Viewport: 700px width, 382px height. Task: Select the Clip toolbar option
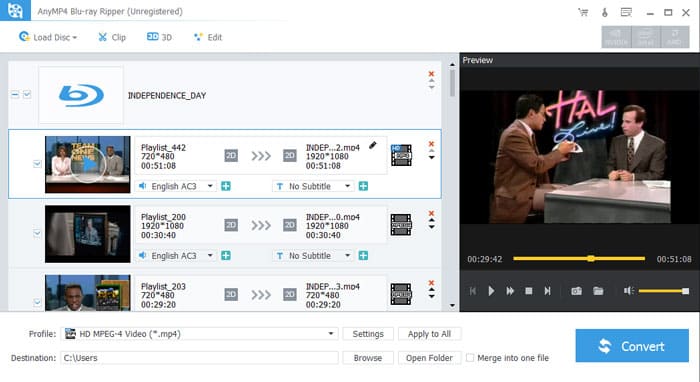pos(112,37)
